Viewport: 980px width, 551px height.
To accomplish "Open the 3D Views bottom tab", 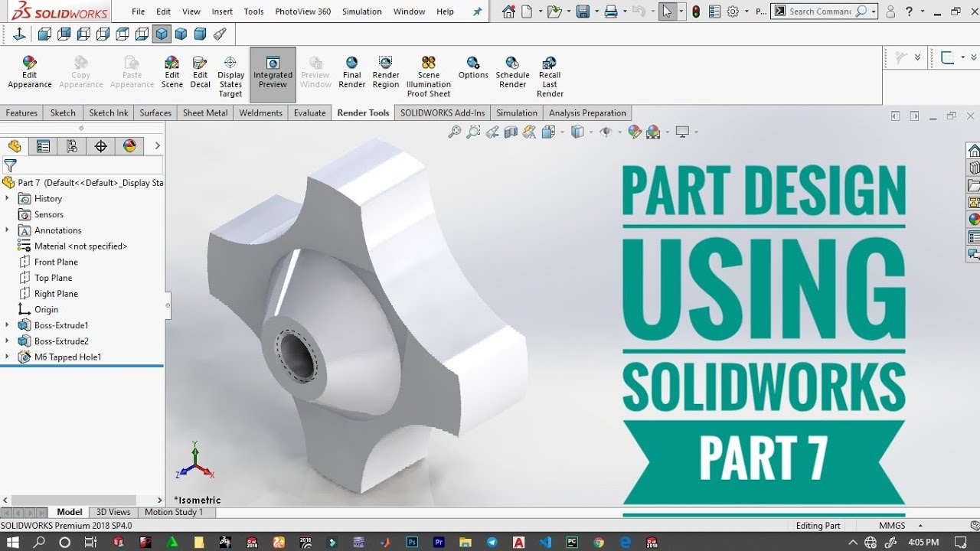I will [113, 512].
